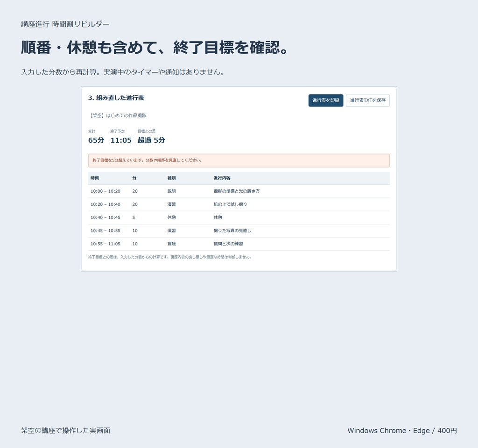Click the 質疑 type cell

tap(171, 244)
